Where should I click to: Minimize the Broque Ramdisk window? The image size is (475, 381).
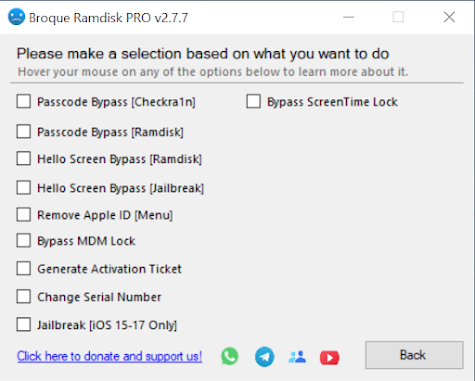pos(349,17)
